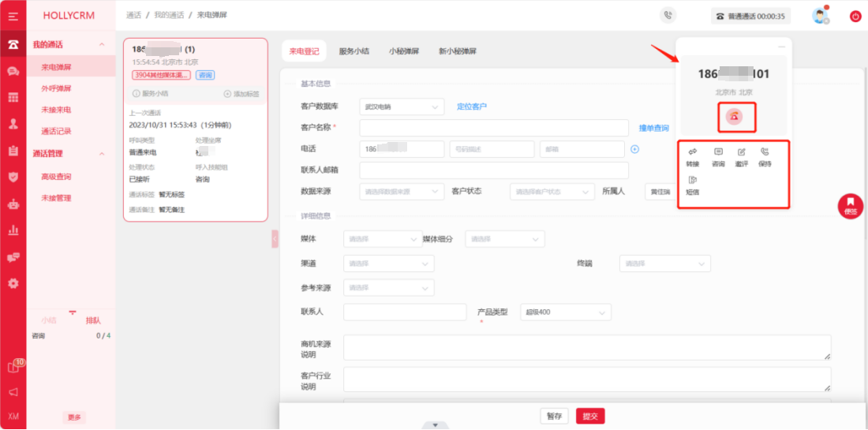Open the 渠道 dropdown
Screen dimensions: 868x430
tap(388, 264)
